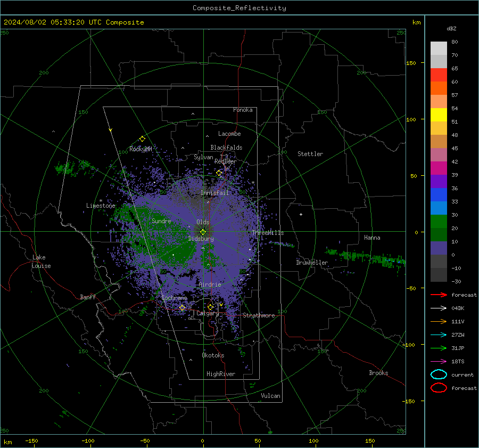Click the yellow diamond marker near RedDeer
Viewport: 479px width, 448px height.
tap(219, 173)
